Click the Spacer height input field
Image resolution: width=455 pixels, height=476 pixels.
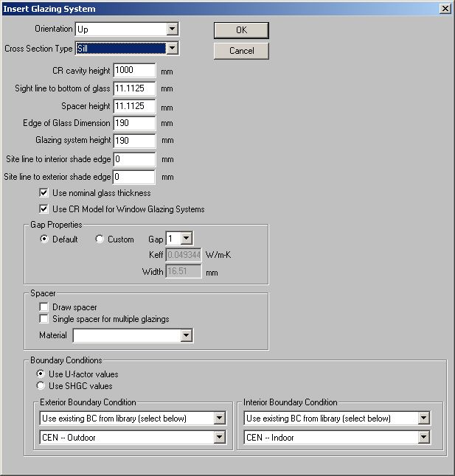[x=134, y=106]
